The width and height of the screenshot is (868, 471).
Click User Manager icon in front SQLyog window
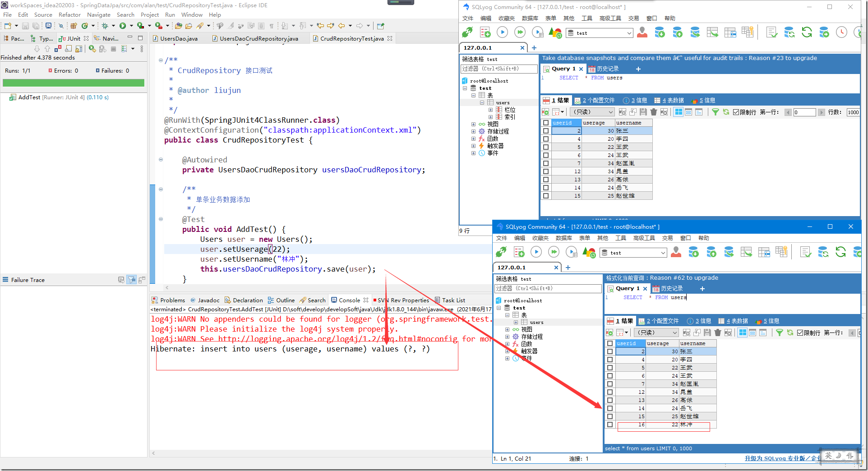click(x=676, y=252)
